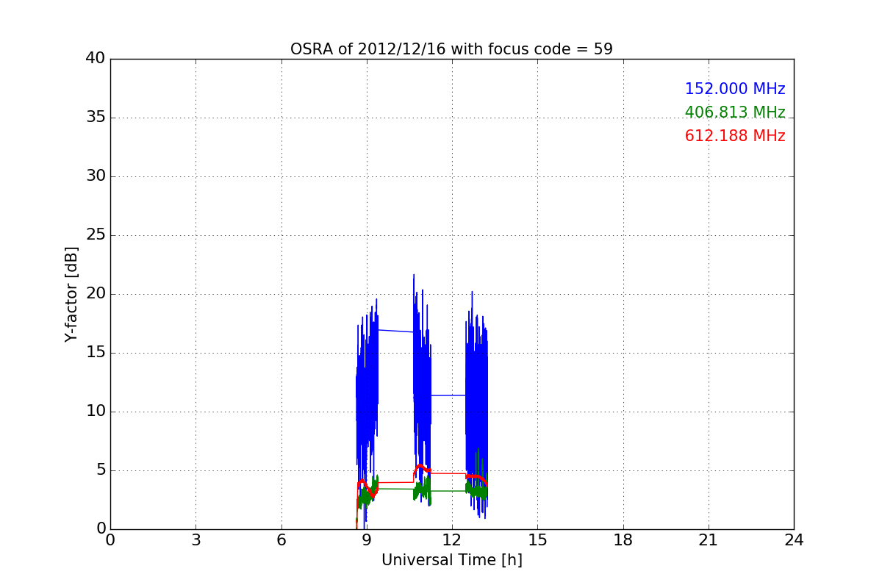882x588 pixels.
Task: Click the Y-factor [dB] axis label
Action: click(x=71, y=294)
